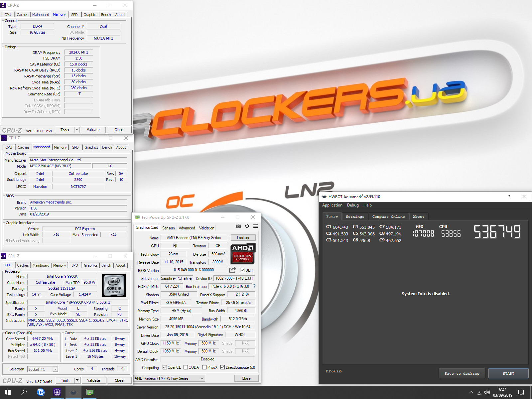532x399 pixels.
Task: Toggle the OpenCL checkbox
Action: [165, 367]
